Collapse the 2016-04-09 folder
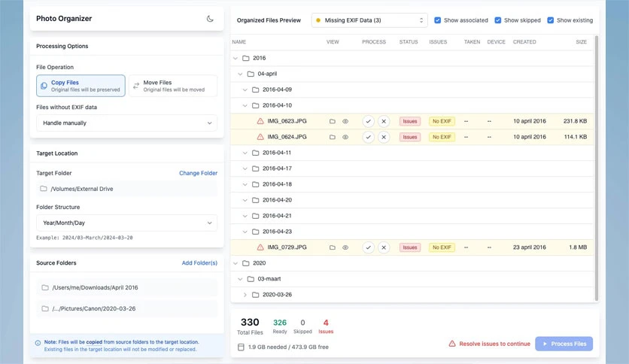This screenshot has height=364, width=629. point(245,89)
